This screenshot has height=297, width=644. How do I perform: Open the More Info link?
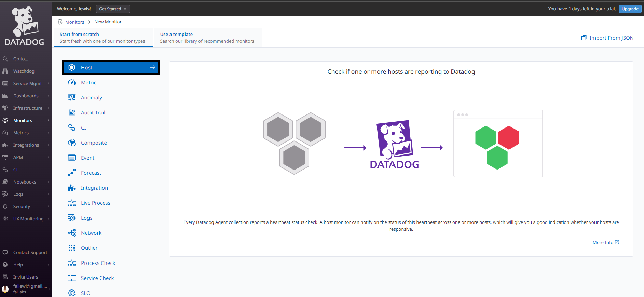(606, 242)
